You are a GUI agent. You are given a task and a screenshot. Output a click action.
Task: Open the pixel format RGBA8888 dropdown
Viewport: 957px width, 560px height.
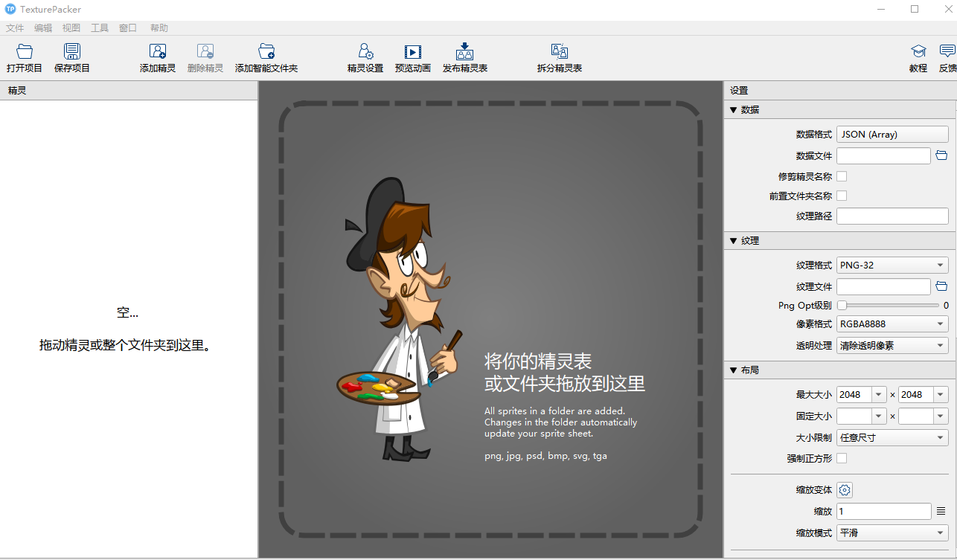coord(892,324)
